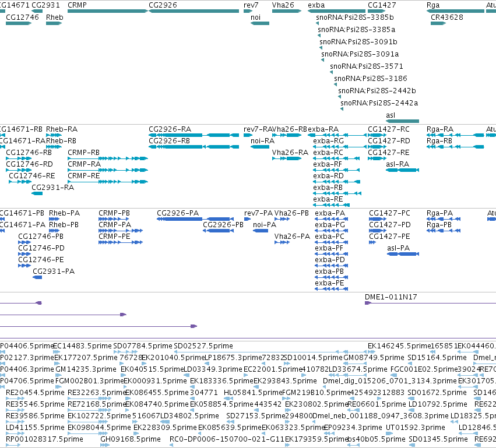496x448 pixels.
Task: Open the Rheb-RA transcript label
Action: pos(62,129)
